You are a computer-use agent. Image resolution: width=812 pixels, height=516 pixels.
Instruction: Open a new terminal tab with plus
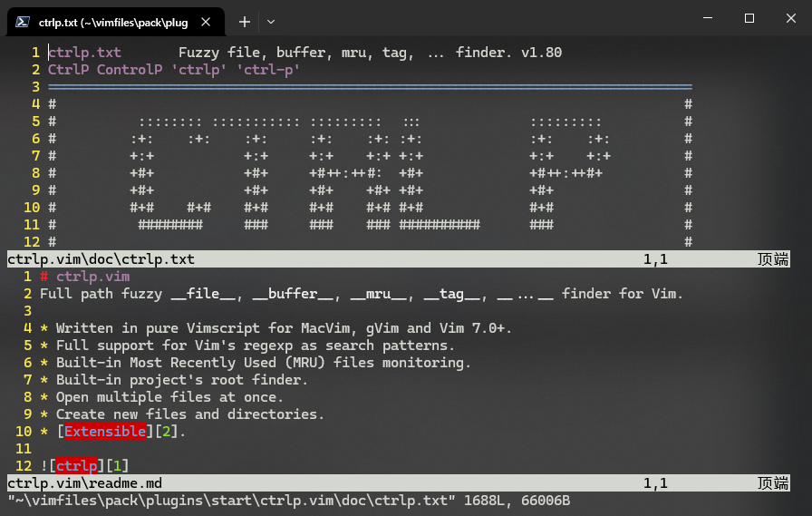pos(245,22)
